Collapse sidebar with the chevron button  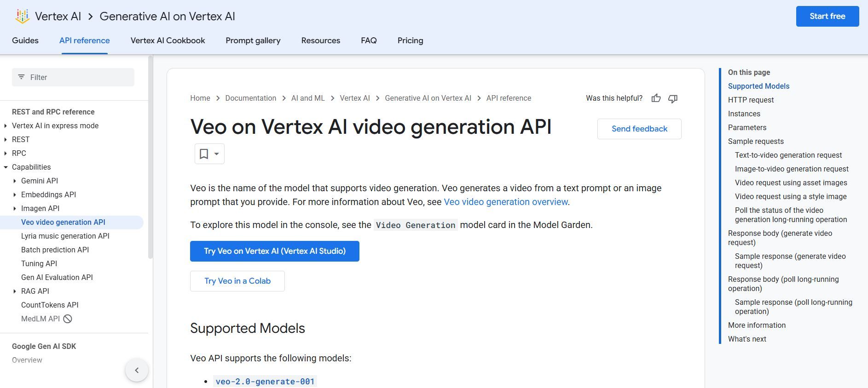(x=137, y=370)
